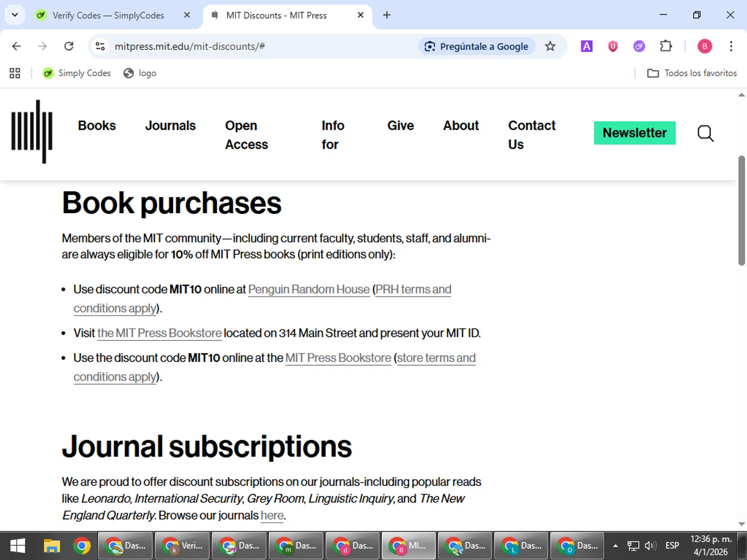Click the Book purchases heading
This screenshot has width=747, height=560.
[x=172, y=203]
